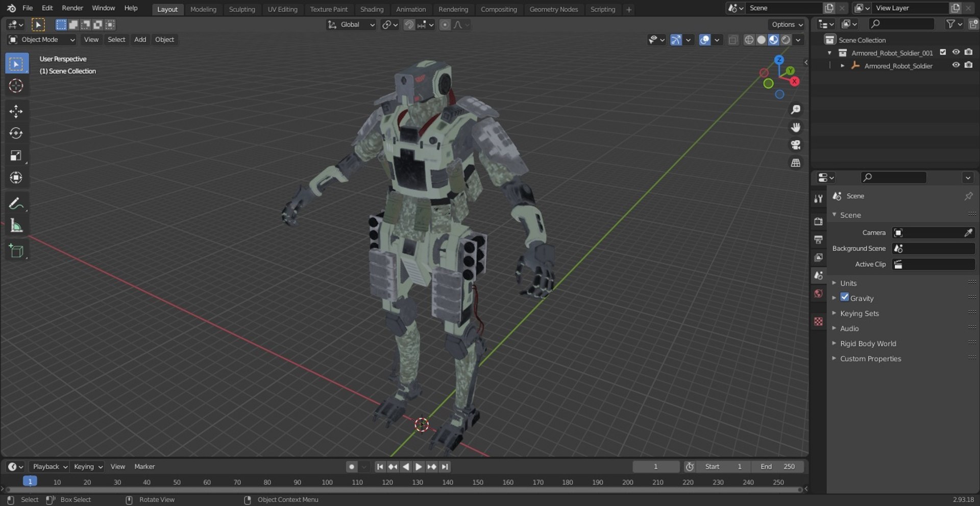Click the Blender logo icon
The image size is (980, 506).
point(11,8)
